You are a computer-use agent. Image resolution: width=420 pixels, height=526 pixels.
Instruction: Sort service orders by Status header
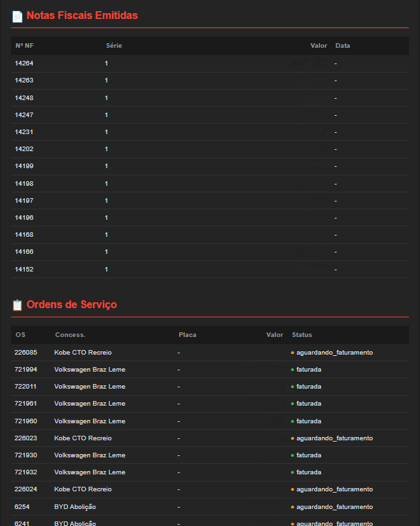[x=302, y=335]
